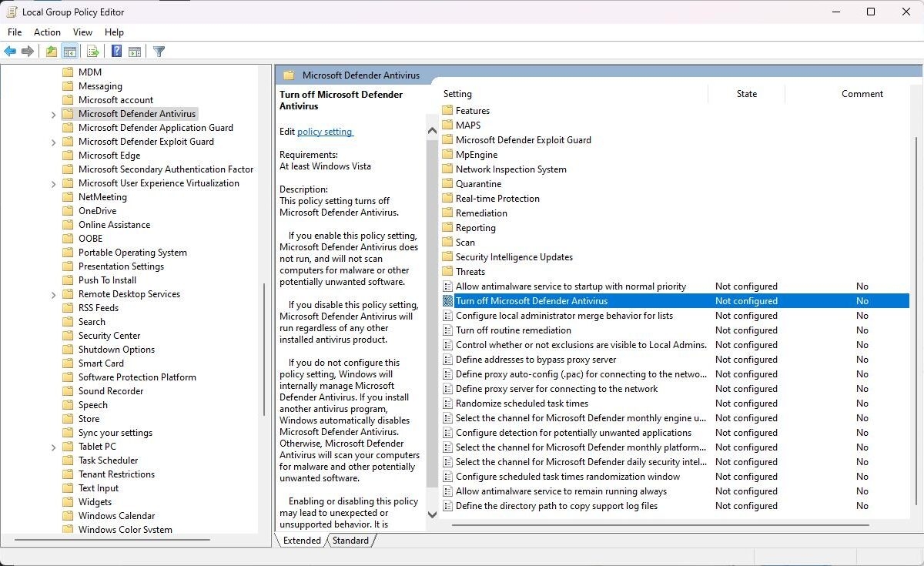Sort by the State column header

coord(746,94)
